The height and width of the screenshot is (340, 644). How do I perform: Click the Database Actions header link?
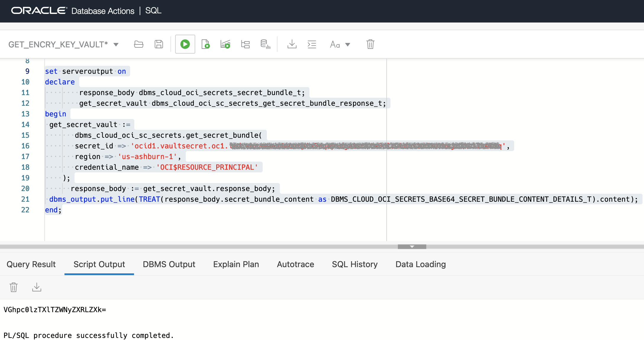(x=103, y=11)
